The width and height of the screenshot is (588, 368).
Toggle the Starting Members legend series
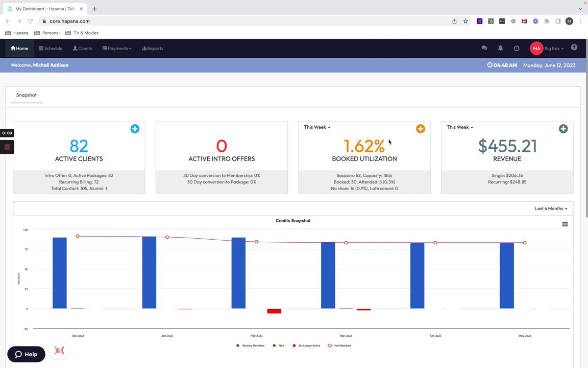click(250, 346)
